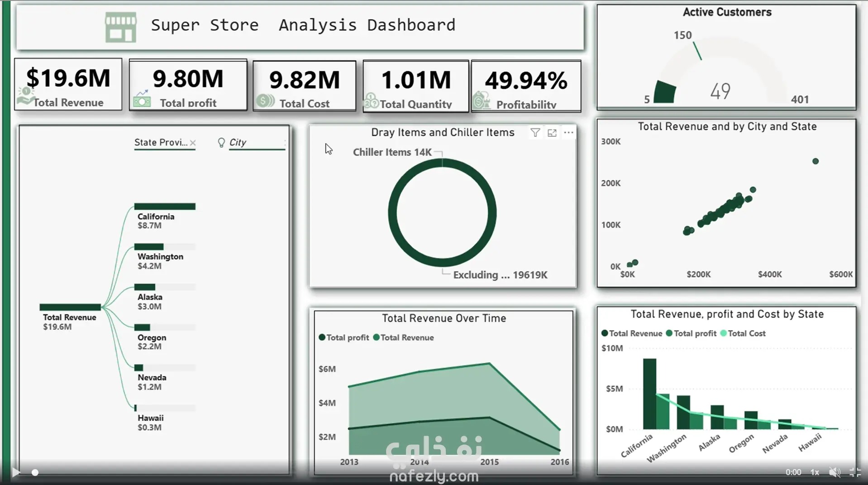
Task: Click the Total Cost coins icon
Action: [x=265, y=101]
